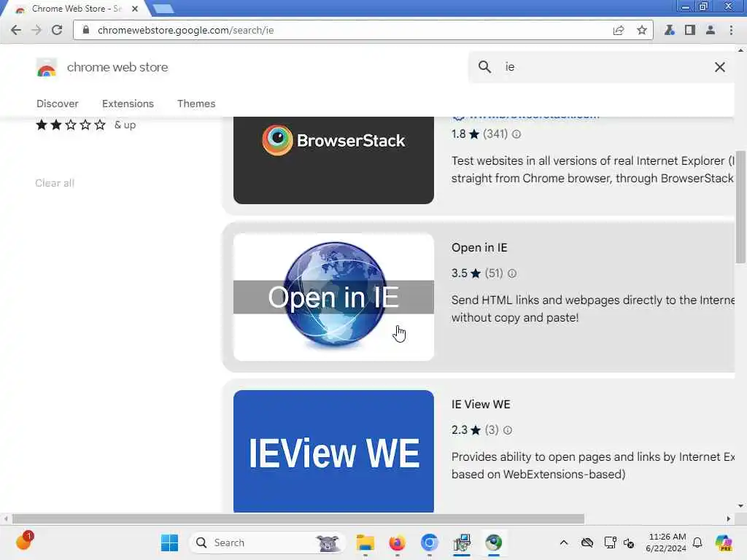
Task: Click the info icon beside the (3) rating
Action: (508, 430)
